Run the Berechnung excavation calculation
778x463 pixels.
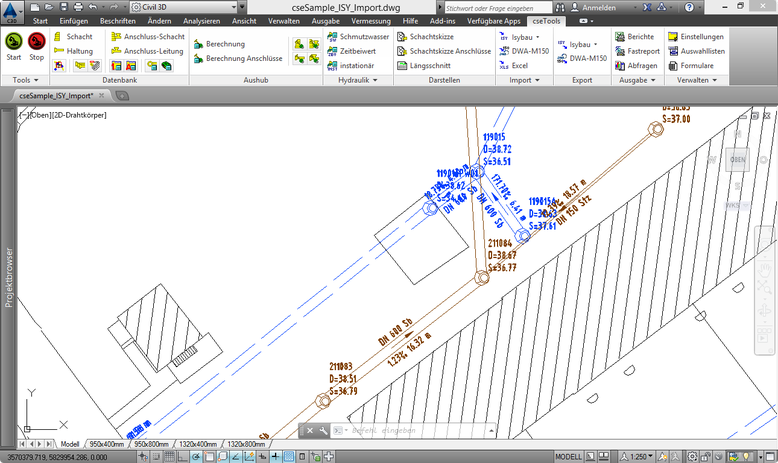[219, 44]
